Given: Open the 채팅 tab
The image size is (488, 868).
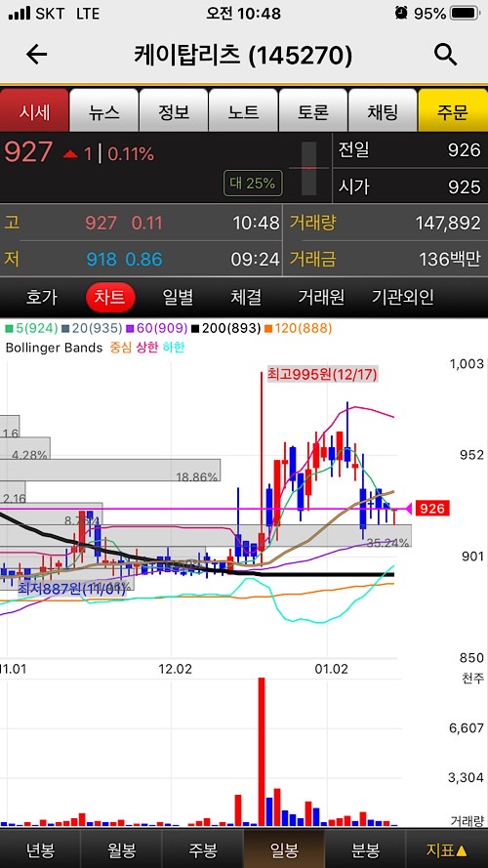Looking at the screenshot, I should pos(383,111).
